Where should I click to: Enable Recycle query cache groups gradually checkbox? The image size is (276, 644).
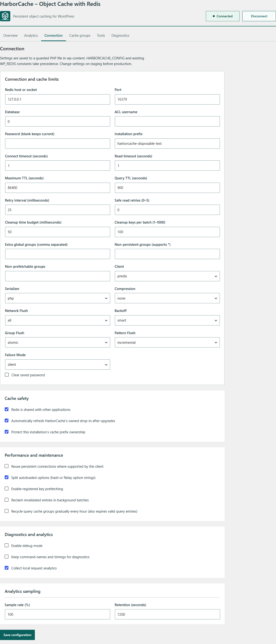pos(7,511)
